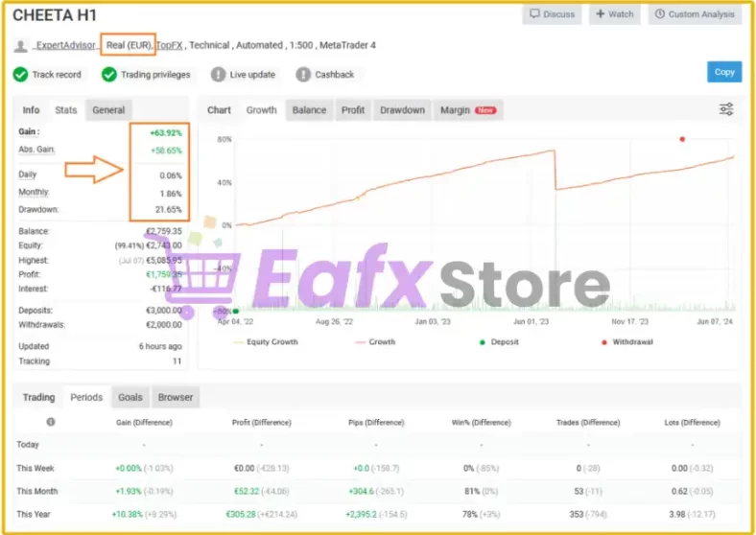
Task: Click the Trading privileges label
Action: 155,75
